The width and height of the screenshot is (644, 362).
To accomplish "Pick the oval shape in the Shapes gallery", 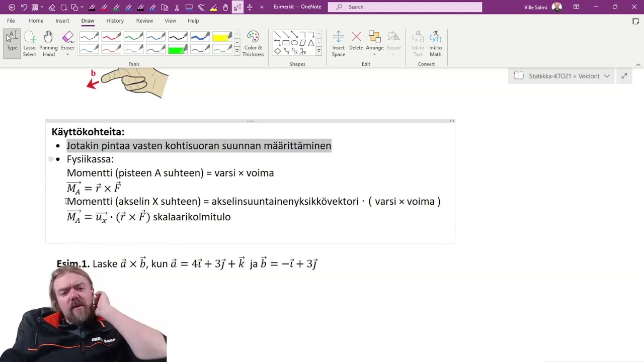I will [294, 43].
